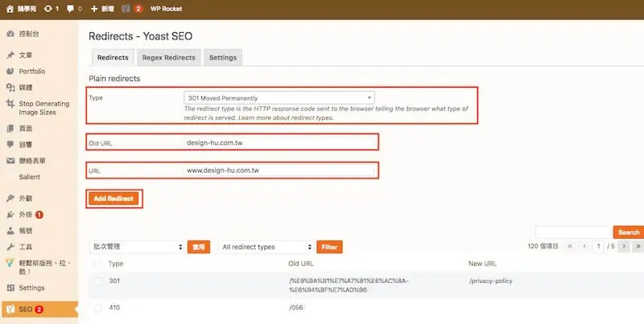Open 外掛 plugins with 1 update
The image size is (644, 324).
(x=26, y=215)
